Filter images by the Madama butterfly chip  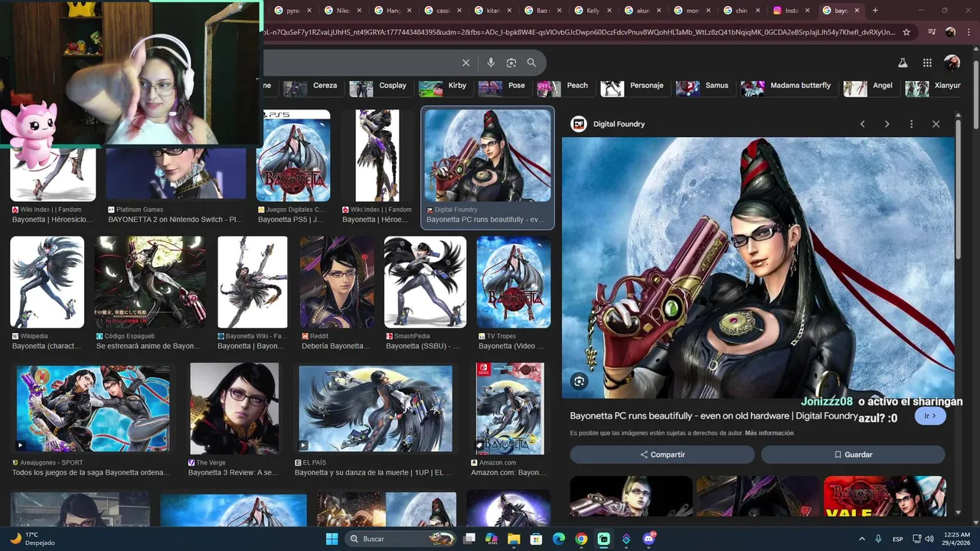(x=788, y=86)
